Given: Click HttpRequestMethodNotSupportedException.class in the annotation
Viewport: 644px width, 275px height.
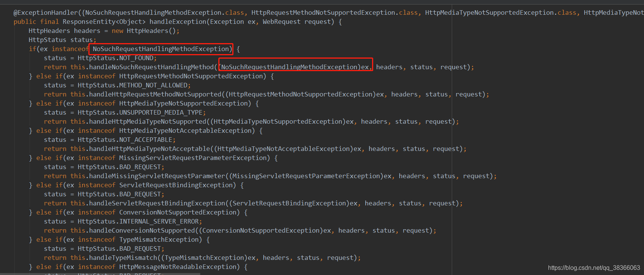Looking at the screenshot, I should [x=335, y=13].
